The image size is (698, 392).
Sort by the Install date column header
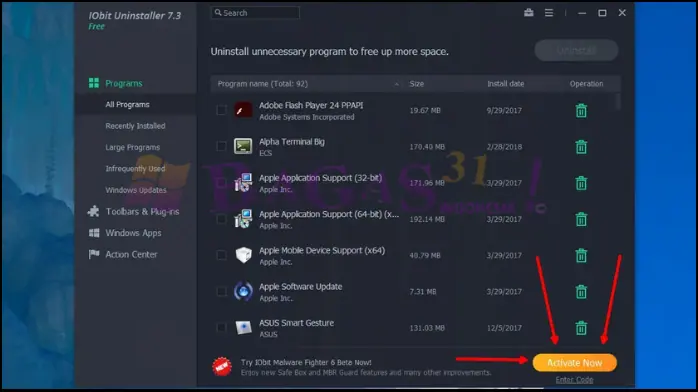point(505,84)
